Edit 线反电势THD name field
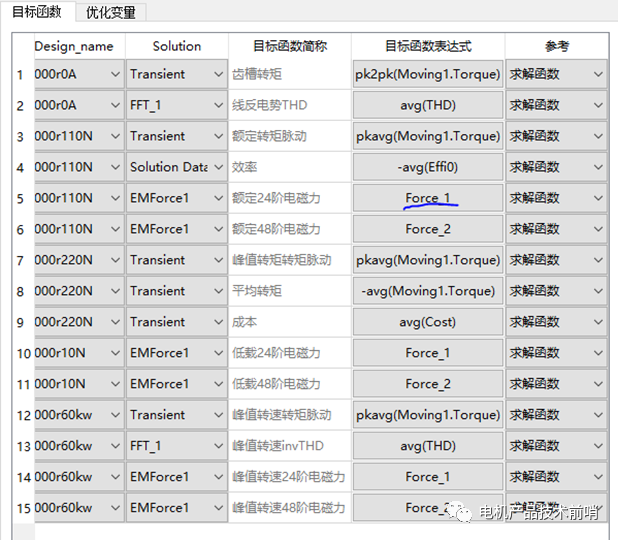Viewport: 618px width, 540px height. [x=290, y=105]
